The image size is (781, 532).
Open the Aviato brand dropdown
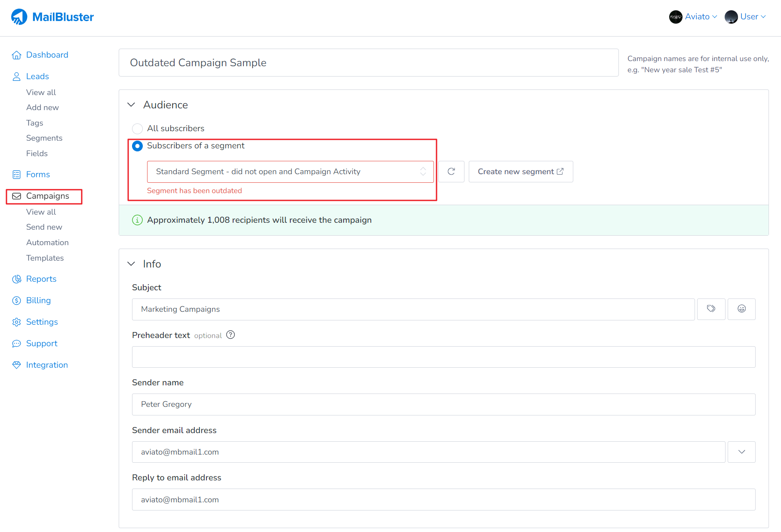coord(693,17)
